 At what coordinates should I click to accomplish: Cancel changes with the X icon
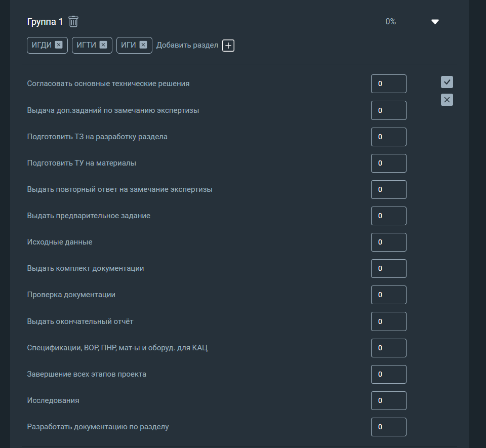pyautogui.click(x=447, y=100)
